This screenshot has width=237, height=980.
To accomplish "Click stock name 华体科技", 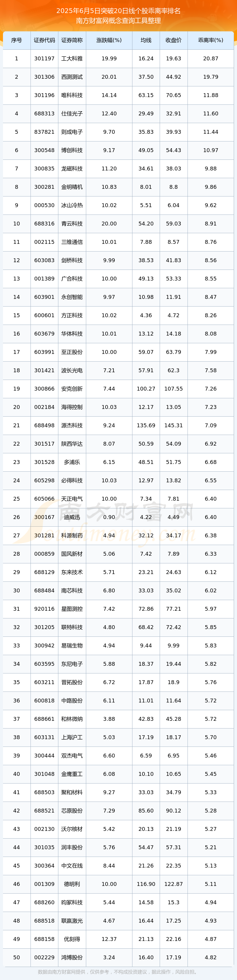I will (x=72, y=334).
